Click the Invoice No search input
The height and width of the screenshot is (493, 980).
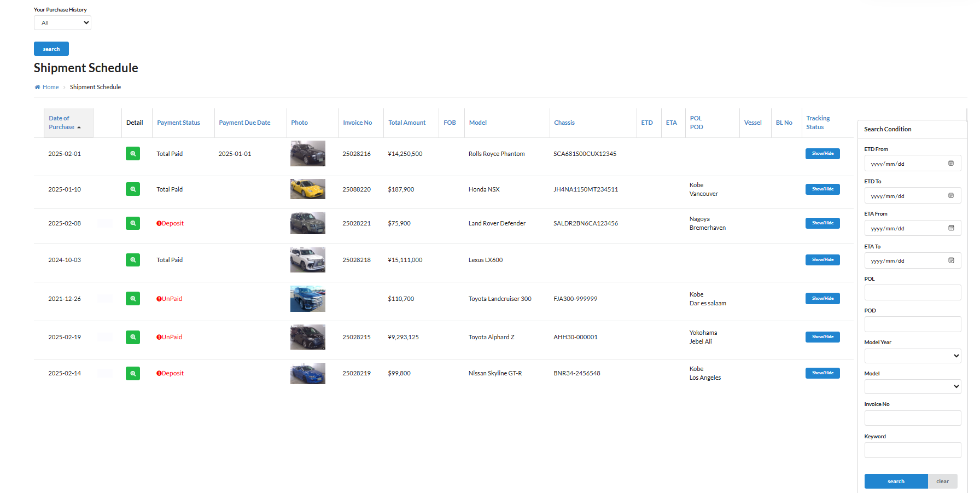(913, 418)
